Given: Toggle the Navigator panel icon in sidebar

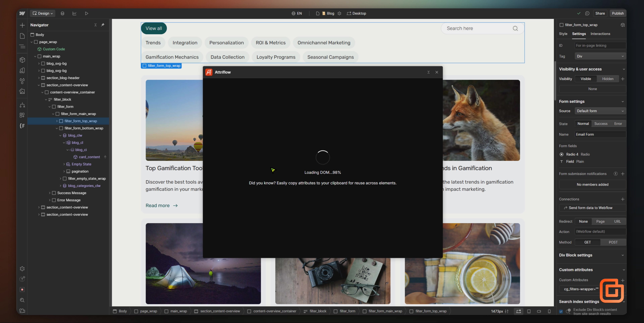Looking at the screenshot, I should [22, 46].
